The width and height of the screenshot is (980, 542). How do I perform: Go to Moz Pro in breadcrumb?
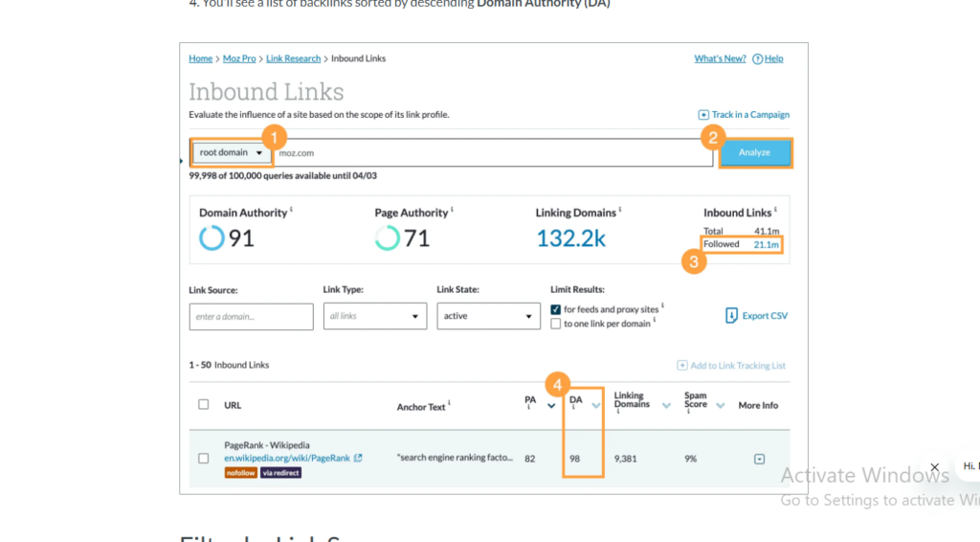tap(239, 58)
